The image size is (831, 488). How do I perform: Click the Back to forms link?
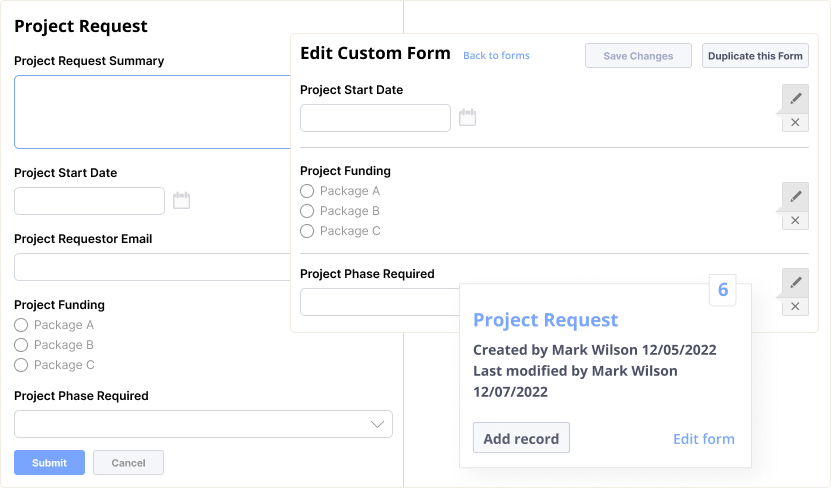coord(496,56)
